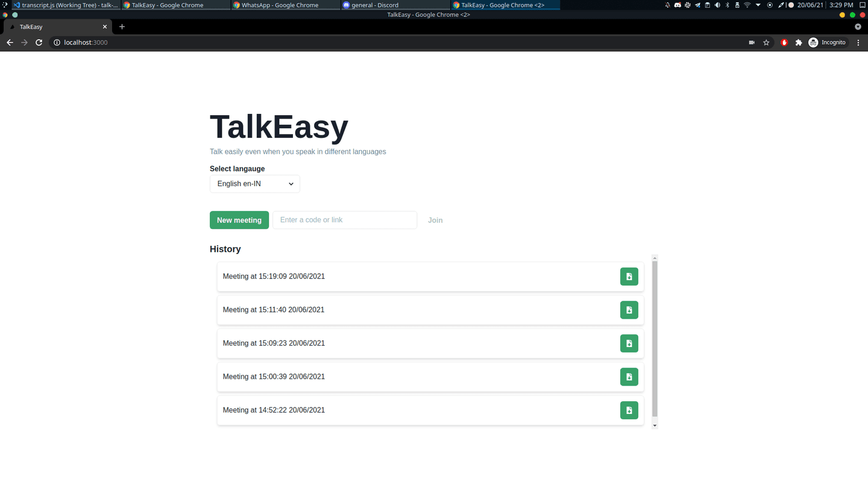Click the Select langauge label

(x=237, y=169)
